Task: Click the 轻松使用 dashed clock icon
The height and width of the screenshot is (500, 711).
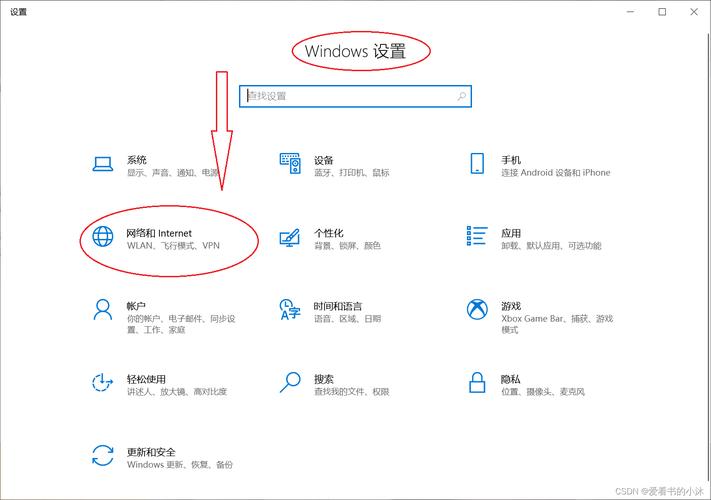Action: click(102, 383)
